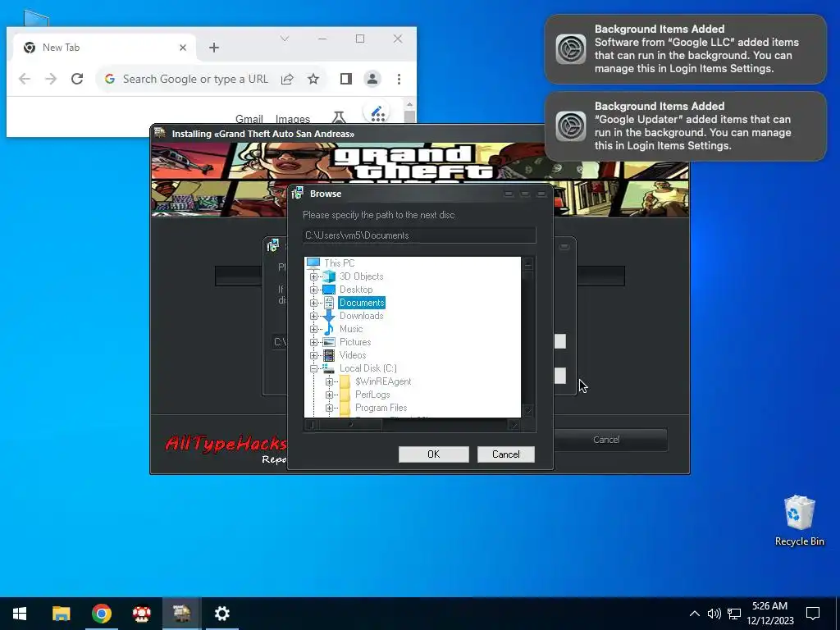840x630 pixels.
Task: Open the Windows Start menu
Action: point(20,614)
